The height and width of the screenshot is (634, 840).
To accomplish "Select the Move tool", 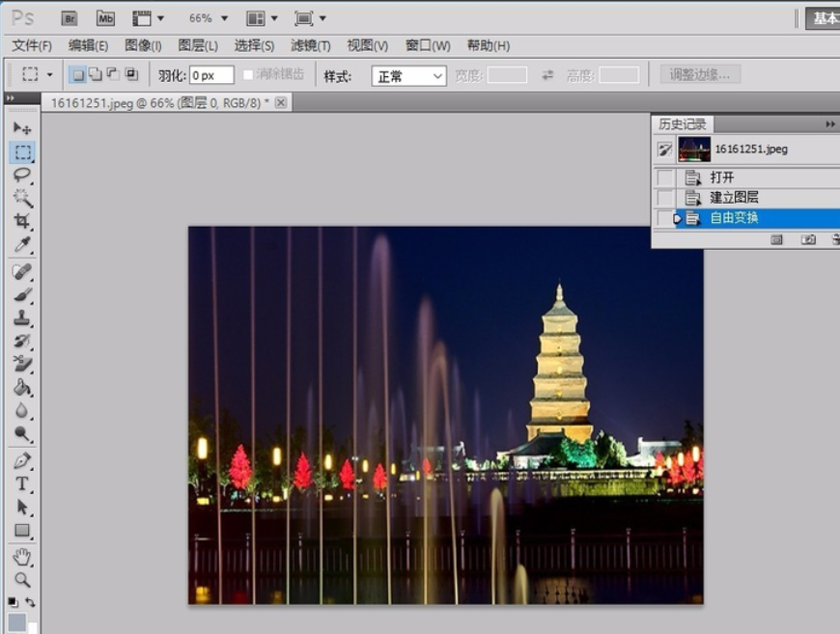I will (22, 128).
